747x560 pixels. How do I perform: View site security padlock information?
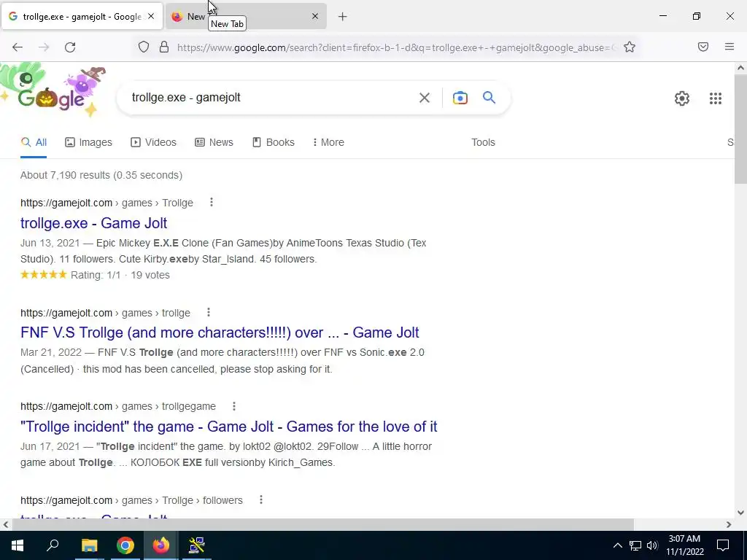[x=164, y=47]
